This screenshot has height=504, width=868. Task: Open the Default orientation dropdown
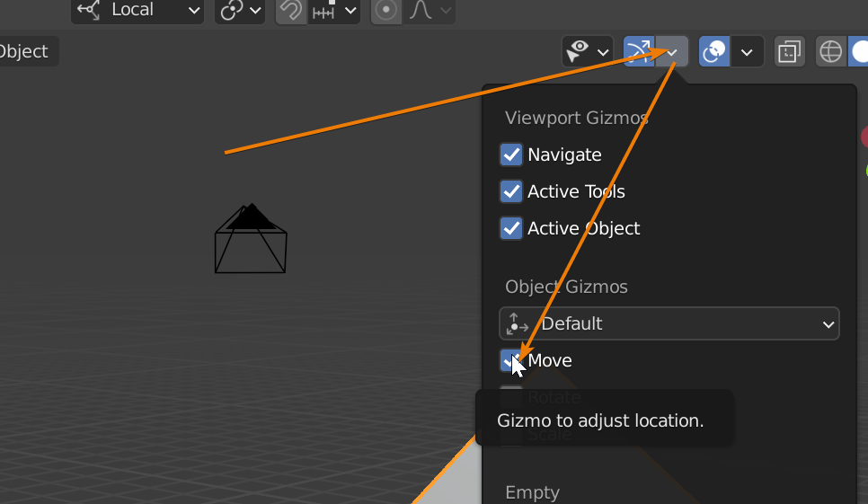[x=669, y=323]
